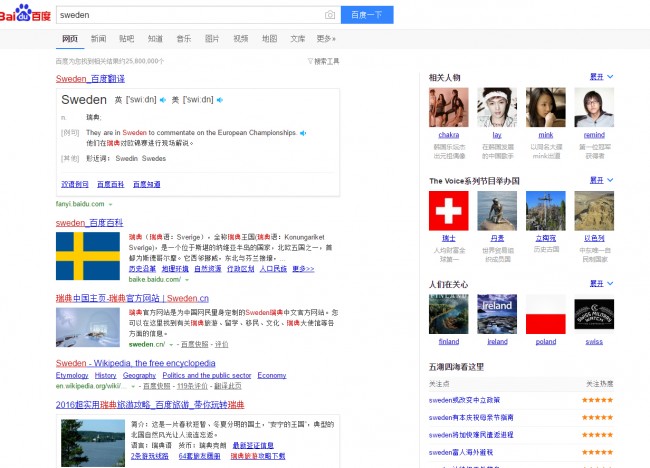Open the lay person link
Screen dimensions: 650x468
(x=497, y=135)
